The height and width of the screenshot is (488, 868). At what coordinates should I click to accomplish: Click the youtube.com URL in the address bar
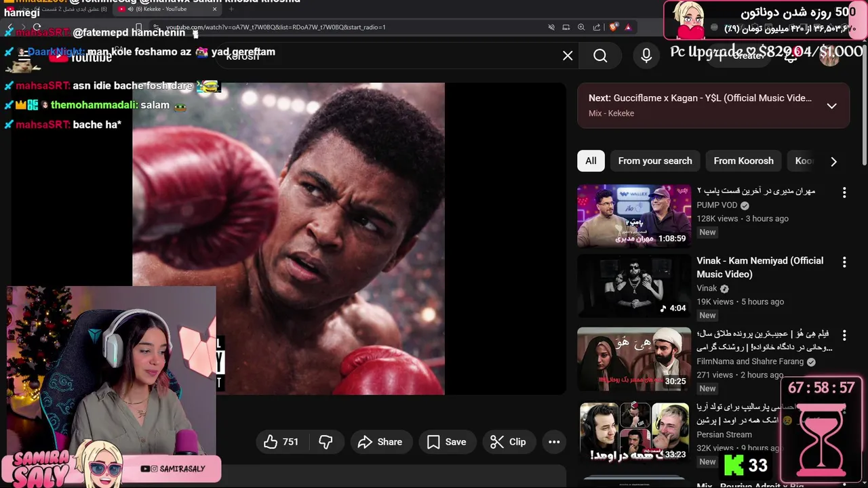[x=275, y=27]
